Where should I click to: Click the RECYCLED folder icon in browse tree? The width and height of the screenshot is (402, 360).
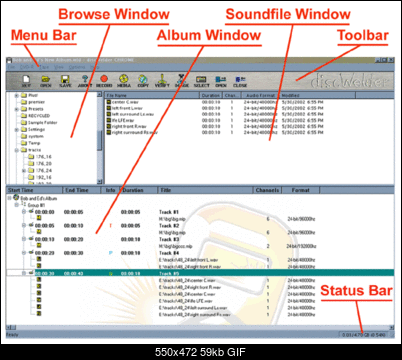24,116
